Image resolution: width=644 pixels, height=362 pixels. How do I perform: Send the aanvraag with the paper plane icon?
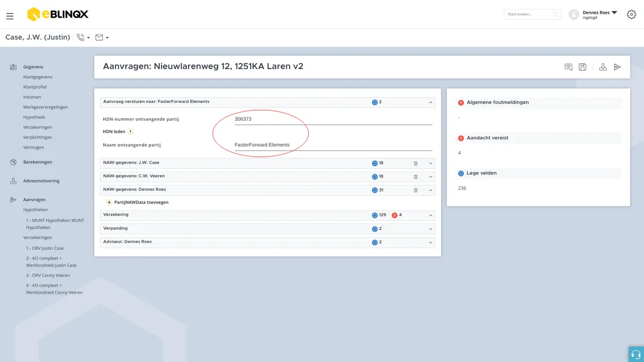tap(617, 67)
